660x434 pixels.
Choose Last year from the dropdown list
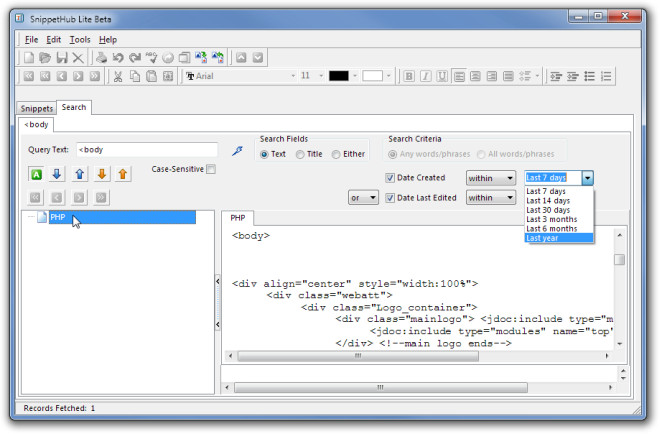pyautogui.click(x=559, y=238)
